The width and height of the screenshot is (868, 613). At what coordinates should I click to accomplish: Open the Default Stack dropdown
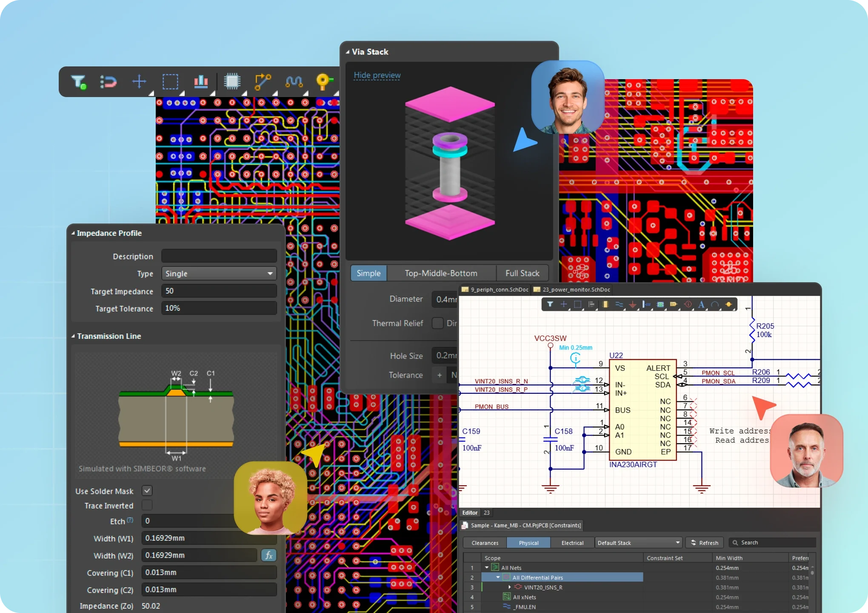tap(638, 543)
